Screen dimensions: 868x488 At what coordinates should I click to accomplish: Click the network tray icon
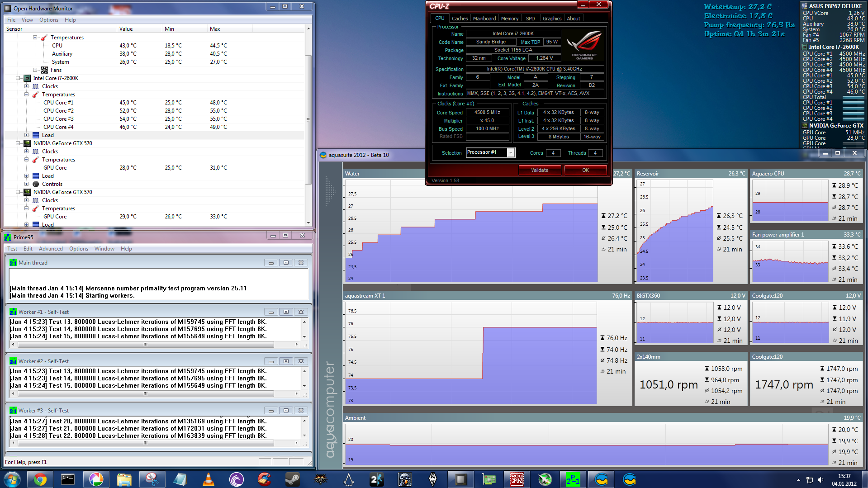click(810, 480)
